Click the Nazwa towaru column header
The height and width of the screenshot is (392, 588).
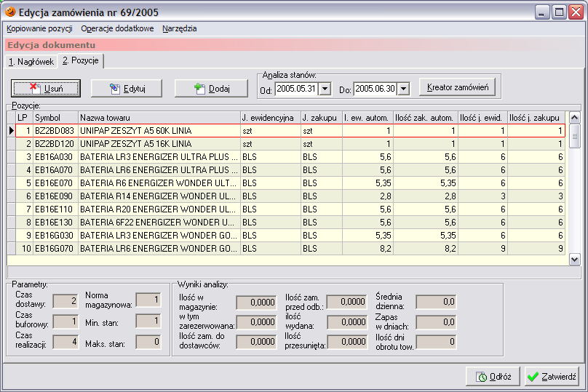(x=159, y=118)
